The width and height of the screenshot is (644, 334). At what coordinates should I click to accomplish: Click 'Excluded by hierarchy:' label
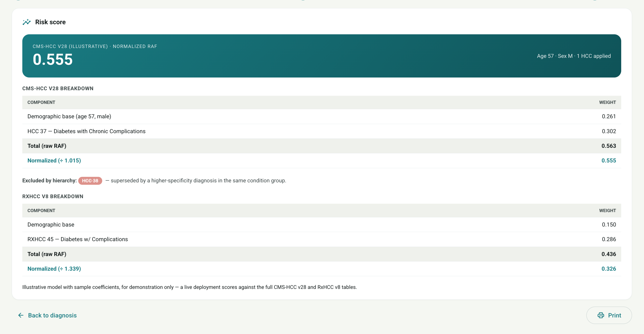pyautogui.click(x=49, y=180)
